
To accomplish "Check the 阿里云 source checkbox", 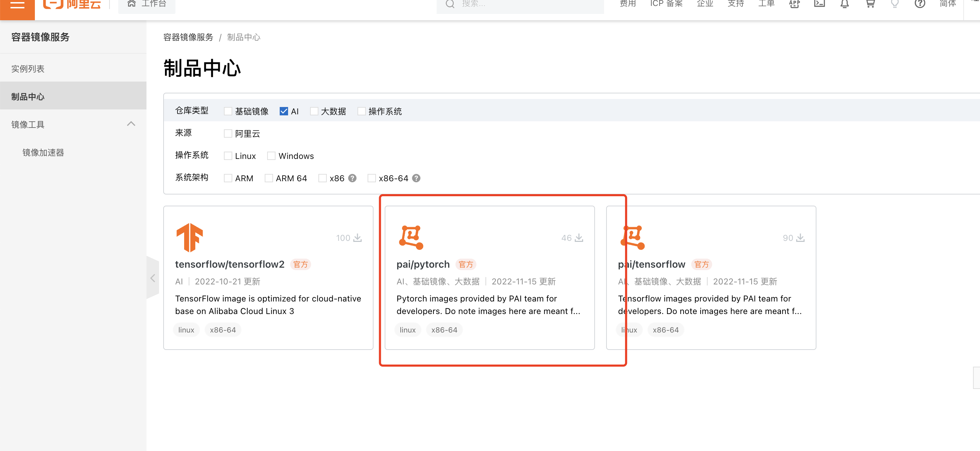I will 228,133.
